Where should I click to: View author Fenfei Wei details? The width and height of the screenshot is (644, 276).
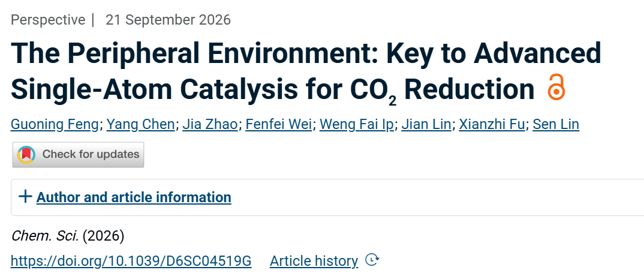(x=278, y=124)
